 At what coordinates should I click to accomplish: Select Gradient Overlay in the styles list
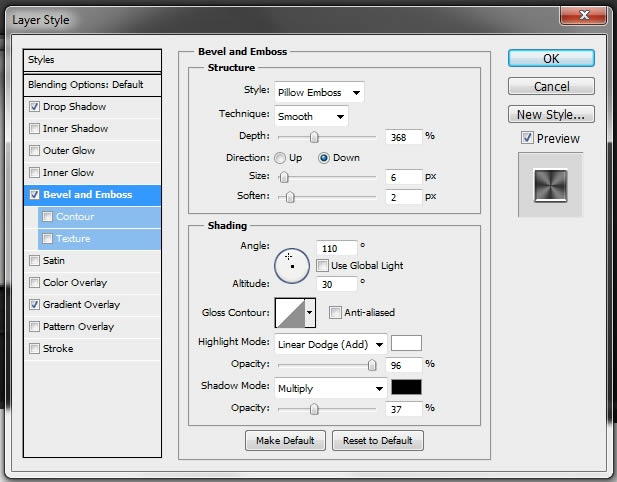81,305
